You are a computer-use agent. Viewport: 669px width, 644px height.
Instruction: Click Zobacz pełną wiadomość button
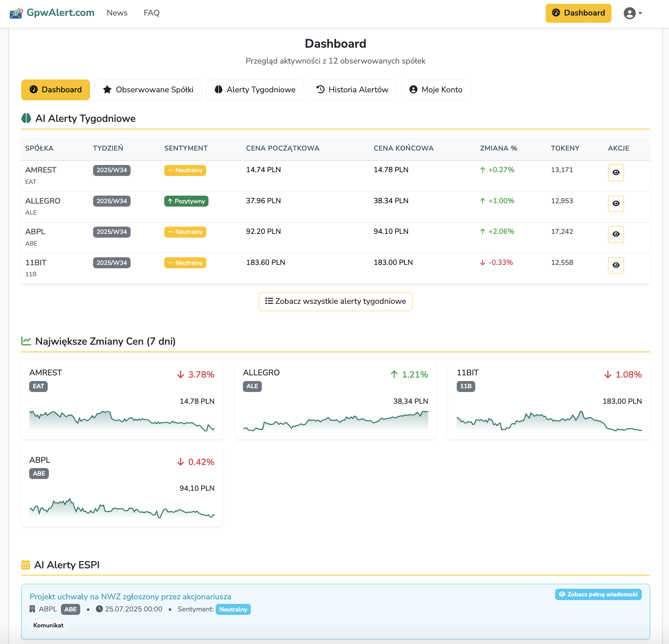point(598,594)
